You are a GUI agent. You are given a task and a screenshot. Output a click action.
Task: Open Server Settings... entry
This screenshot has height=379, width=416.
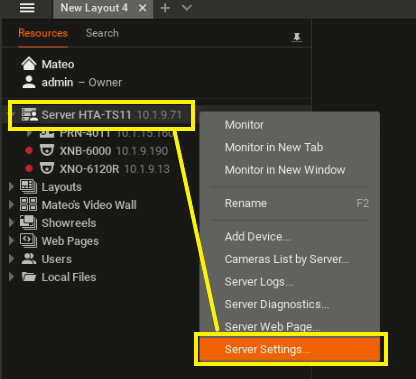(289, 349)
